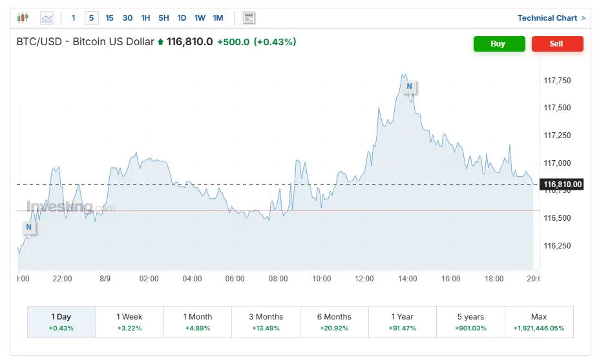Screen dimensions: 599x364
Task: Set interval to 1W
Action: [x=200, y=18]
